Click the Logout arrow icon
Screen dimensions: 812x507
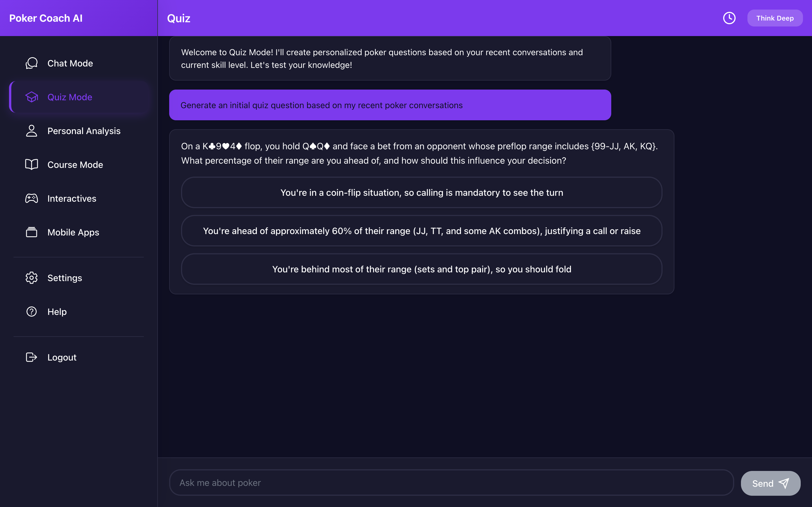point(32,357)
